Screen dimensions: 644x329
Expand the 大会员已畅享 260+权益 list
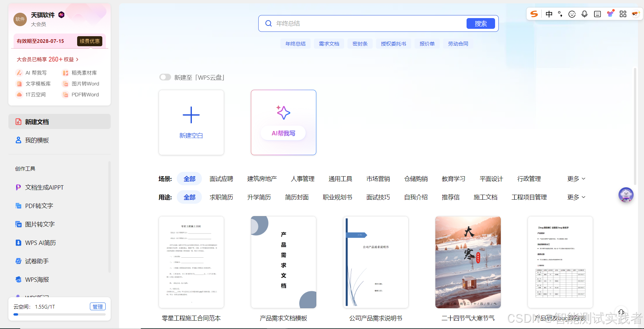click(47, 59)
